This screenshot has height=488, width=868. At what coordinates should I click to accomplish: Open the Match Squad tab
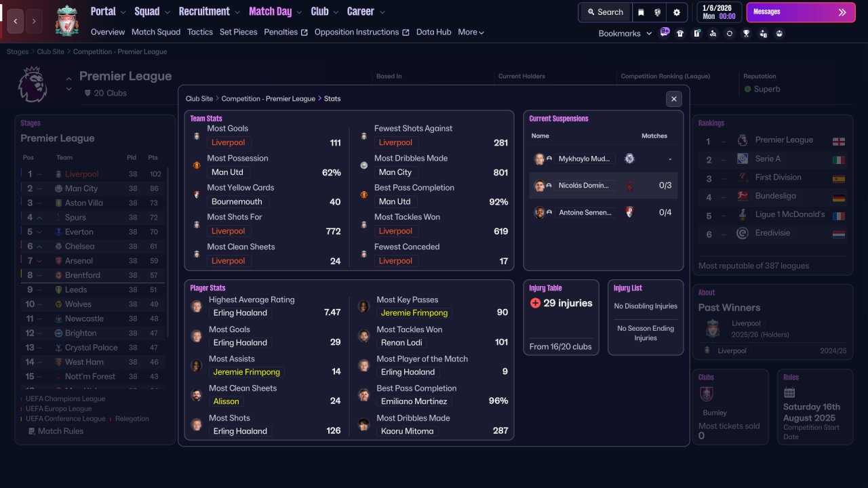point(156,32)
